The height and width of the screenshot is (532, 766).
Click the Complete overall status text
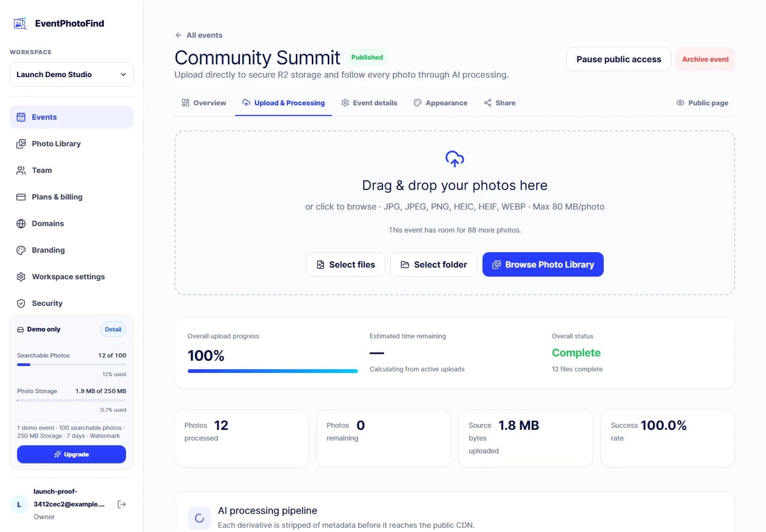576,353
